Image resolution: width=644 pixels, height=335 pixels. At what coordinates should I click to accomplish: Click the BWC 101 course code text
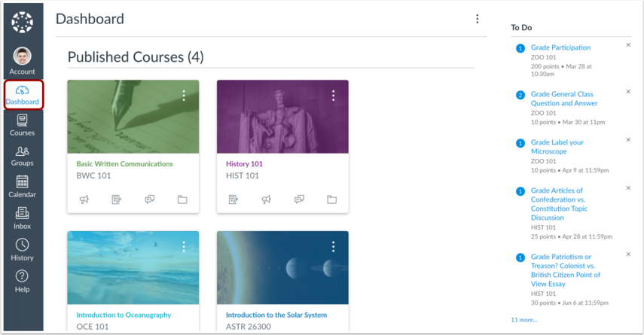(93, 175)
